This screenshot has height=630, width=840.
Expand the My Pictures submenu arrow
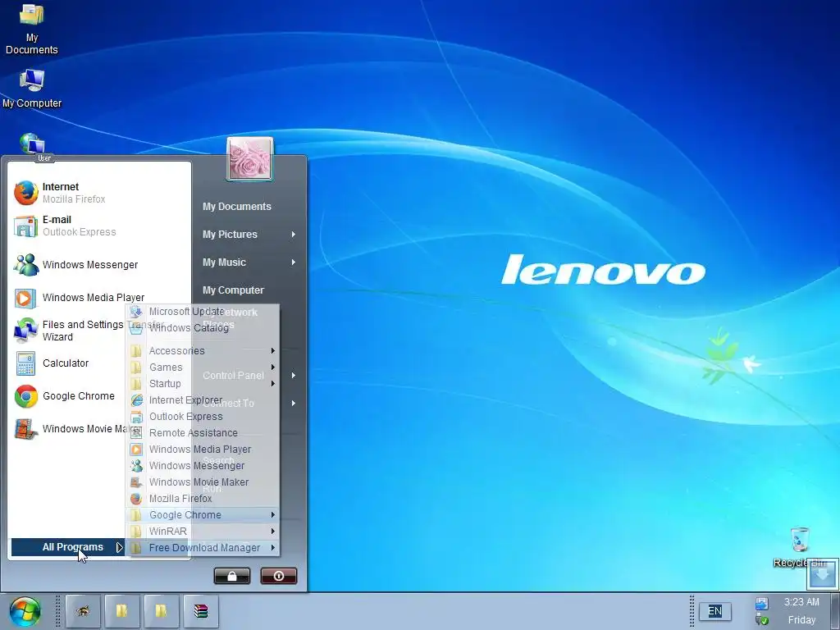[x=294, y=234]
